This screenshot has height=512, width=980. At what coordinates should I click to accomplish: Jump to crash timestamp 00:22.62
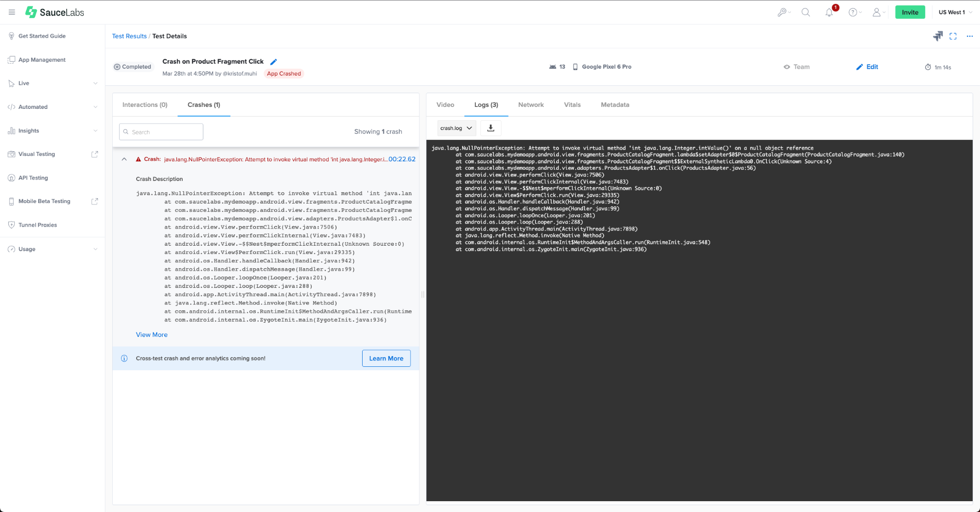point(402,159)
